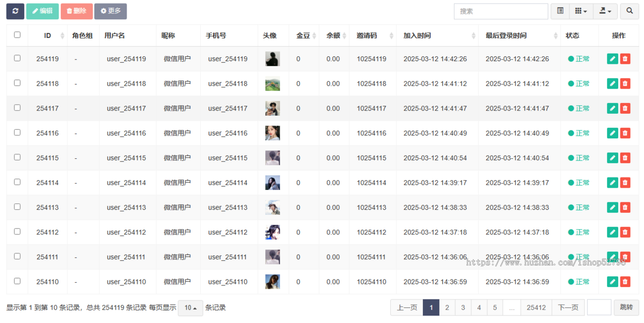Focus the 搜索 search field
Viewport: 644px width, 323px height.
click(x=501, y=11)
